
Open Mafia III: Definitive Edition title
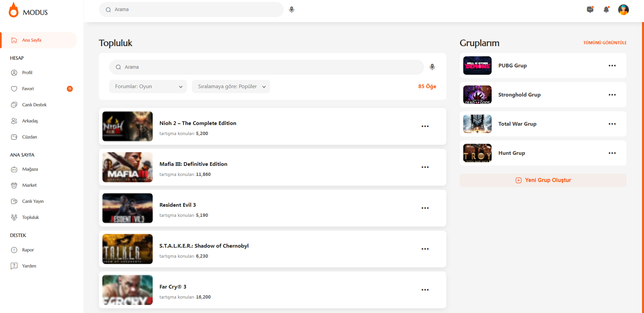193,164
